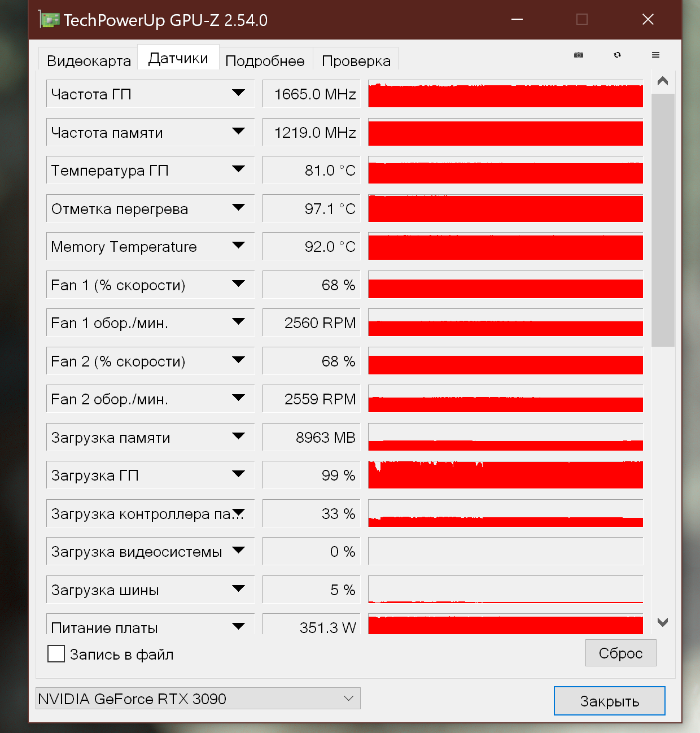This screenshot has width=700, height=733.
Task: Click the 'Закрыть' button
Action: (x=609, y=701)
